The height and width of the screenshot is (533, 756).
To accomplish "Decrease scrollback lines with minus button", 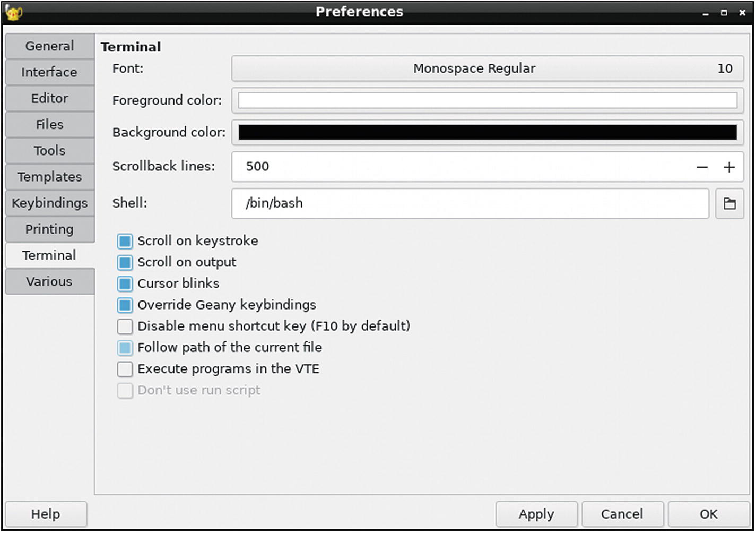I will coord(701,167).
